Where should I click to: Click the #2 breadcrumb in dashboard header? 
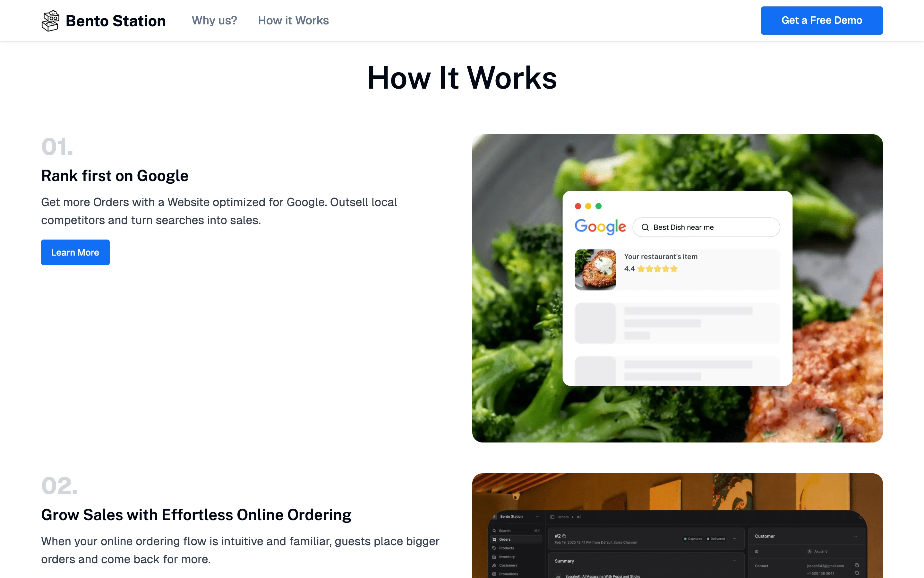(x=579, y=517)
